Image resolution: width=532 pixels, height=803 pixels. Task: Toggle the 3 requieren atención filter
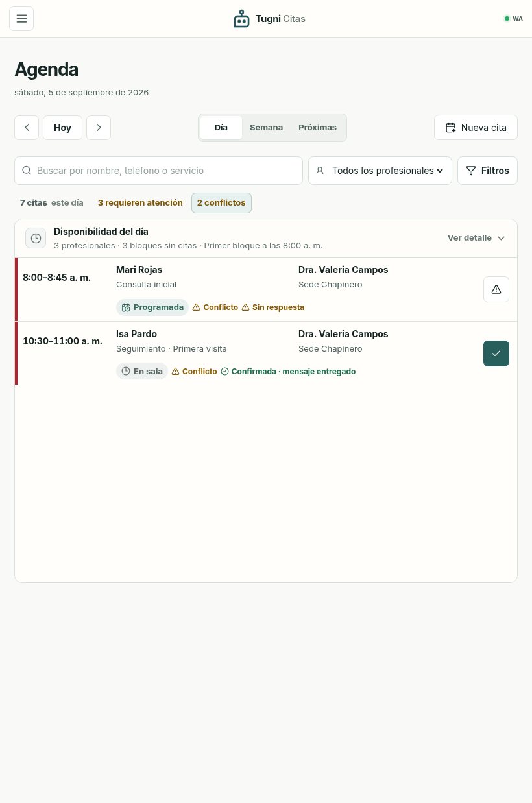coord(140,203)
